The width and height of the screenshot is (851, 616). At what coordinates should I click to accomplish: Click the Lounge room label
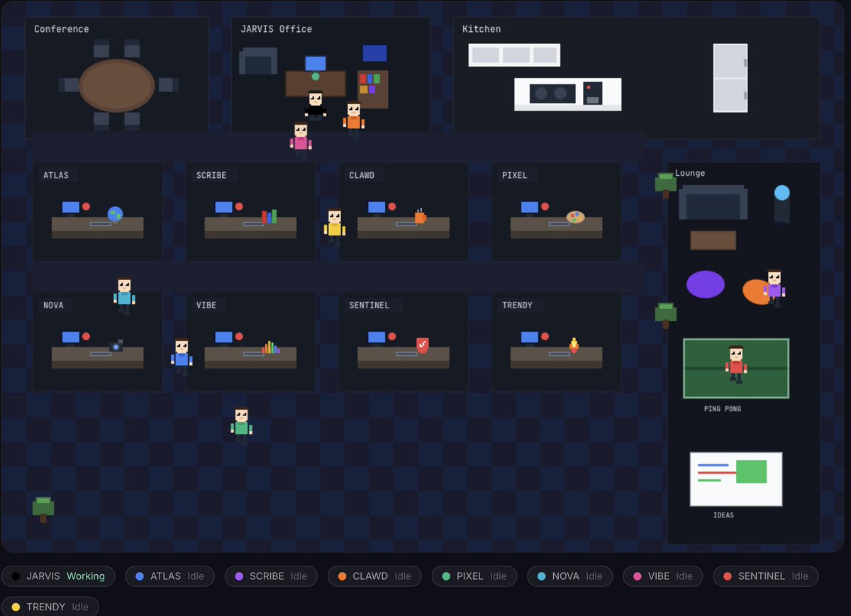pyautogui.click(x=690, y=173)
